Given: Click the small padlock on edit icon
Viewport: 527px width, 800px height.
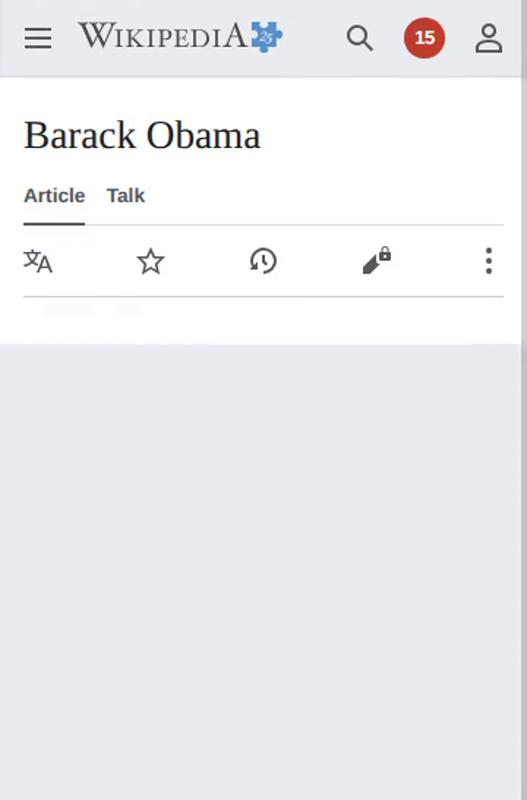Looking at the screenshot, I should tap(385, 254).
